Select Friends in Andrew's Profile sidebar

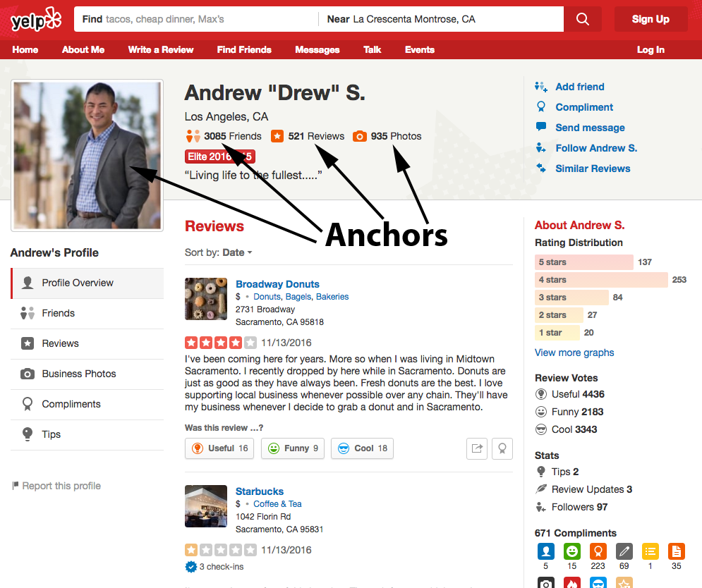[x=87, y=313]
